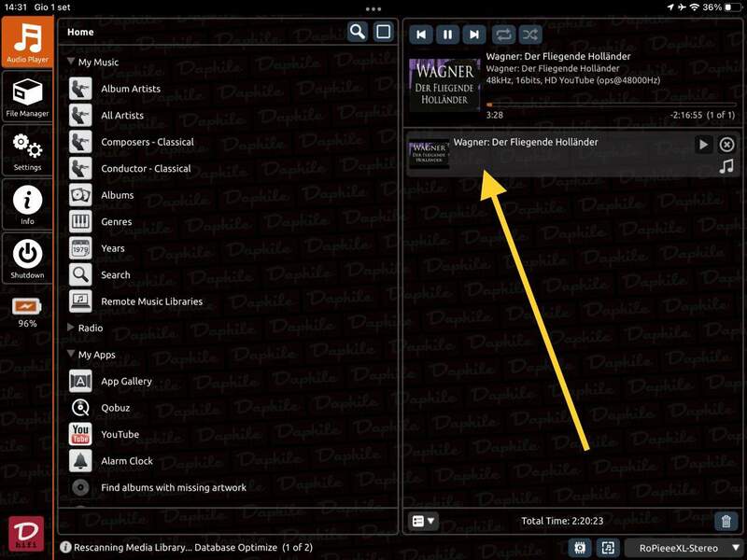Open the Settings gear panel
This screenshot has height=560, width=747.
point(27,151)
